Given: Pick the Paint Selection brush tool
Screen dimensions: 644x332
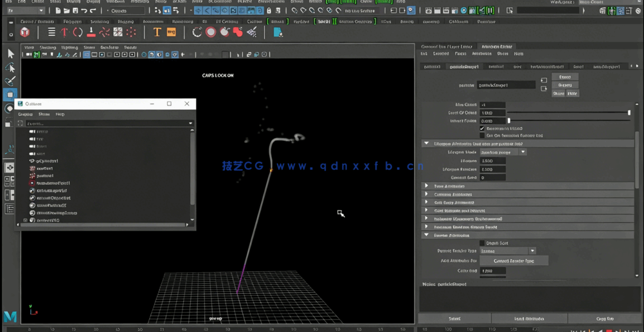Looking at the screenshot, I should [10, 81].
